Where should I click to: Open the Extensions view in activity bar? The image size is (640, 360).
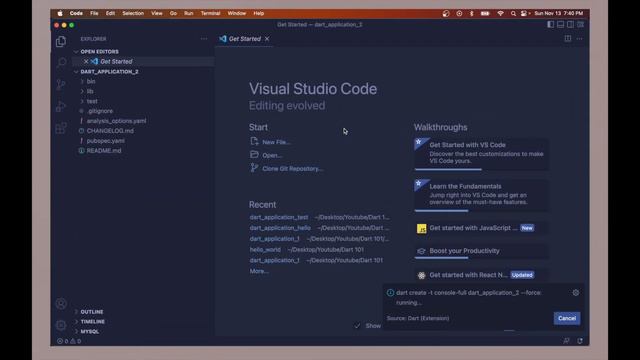point(61,128)
